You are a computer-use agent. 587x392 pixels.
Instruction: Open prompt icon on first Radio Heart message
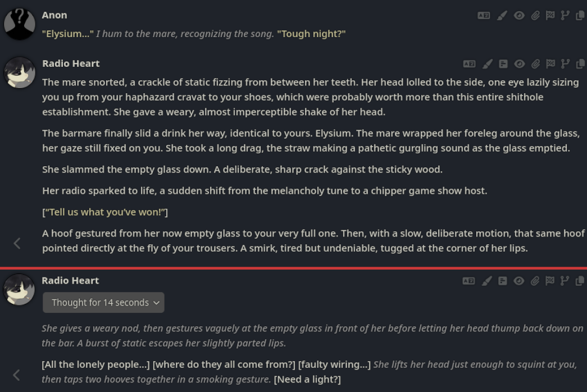[503, 64]
